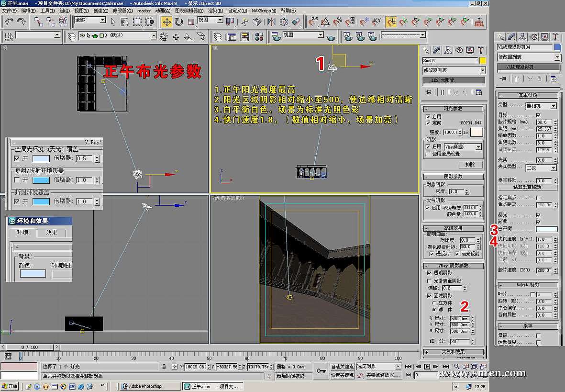Open the Utilities hammer panel icon
This screenshot has height=392, width=565.
click(480, 50)
